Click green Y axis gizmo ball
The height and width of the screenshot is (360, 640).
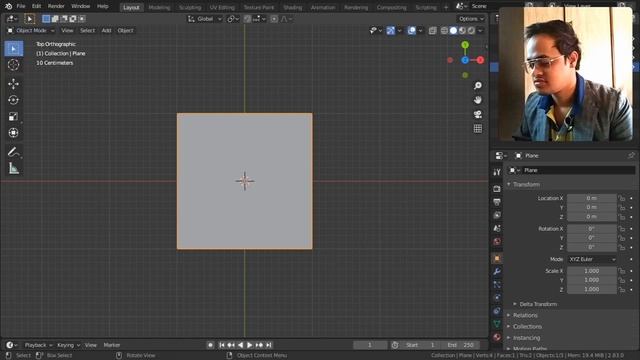[x=465, y=45]
